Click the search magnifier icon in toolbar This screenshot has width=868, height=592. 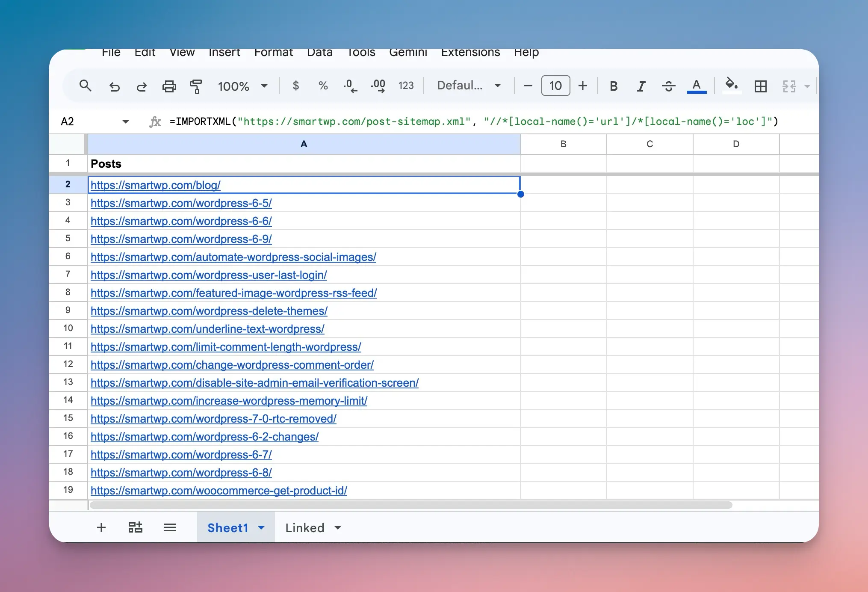coord(86,86)
